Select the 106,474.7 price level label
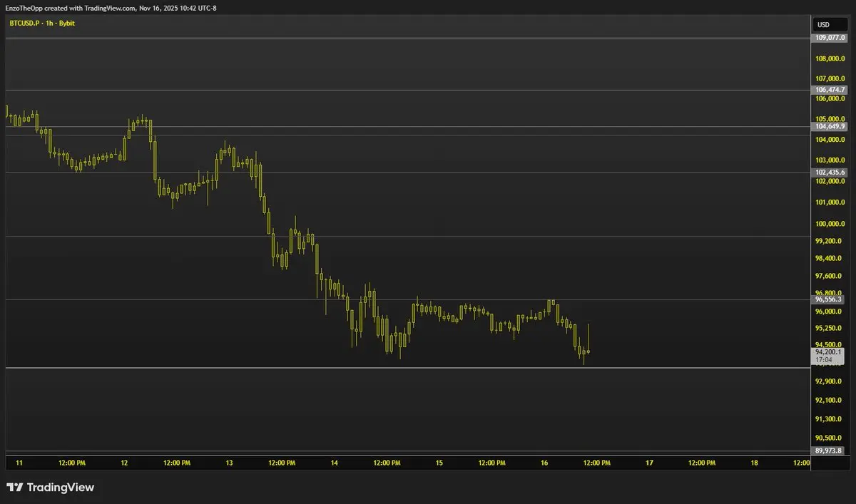The width and height of the screenshot is (856, 504). 830,90
